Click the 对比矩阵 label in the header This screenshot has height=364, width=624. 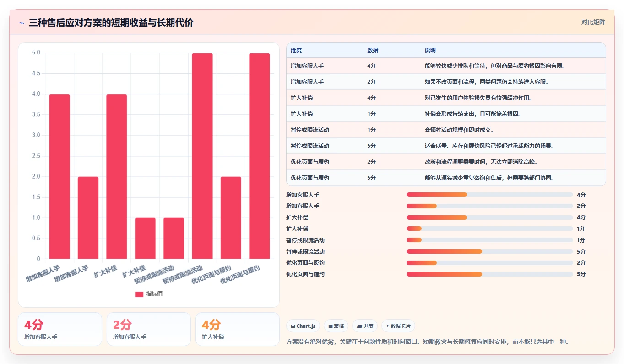point(593,22)
